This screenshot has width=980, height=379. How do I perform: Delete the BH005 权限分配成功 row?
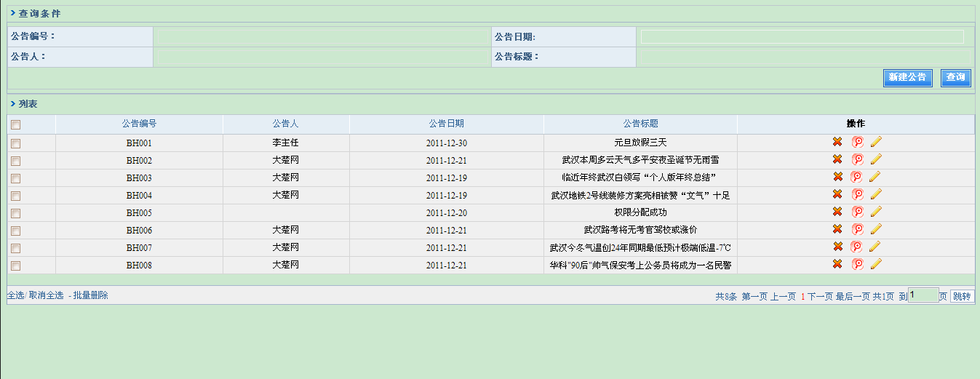(837, 212)
